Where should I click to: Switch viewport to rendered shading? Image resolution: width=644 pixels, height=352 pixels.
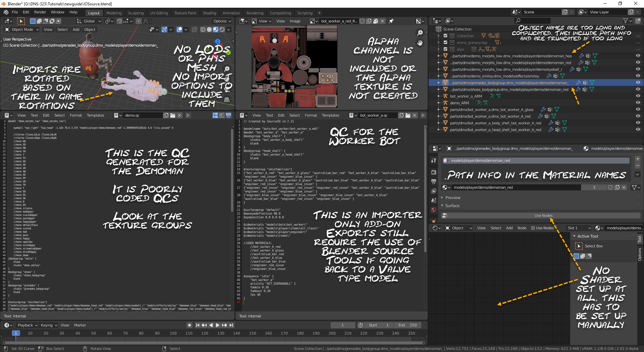(x=222, y=30)
